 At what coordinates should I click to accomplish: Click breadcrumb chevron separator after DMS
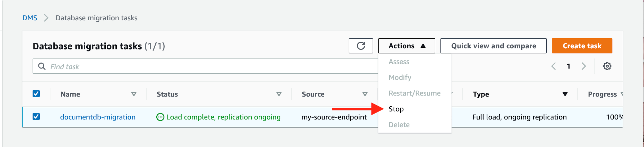(46, 18)
